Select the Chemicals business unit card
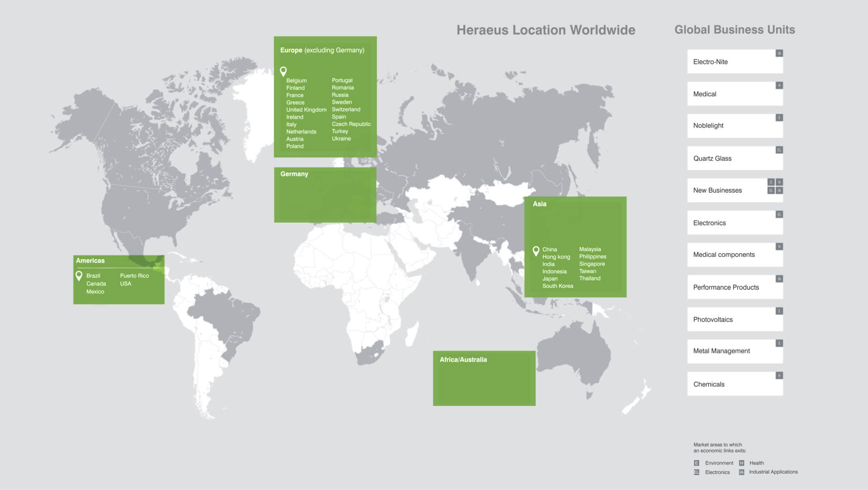Screen dimensions: 868x490 (x=735, y=384)
